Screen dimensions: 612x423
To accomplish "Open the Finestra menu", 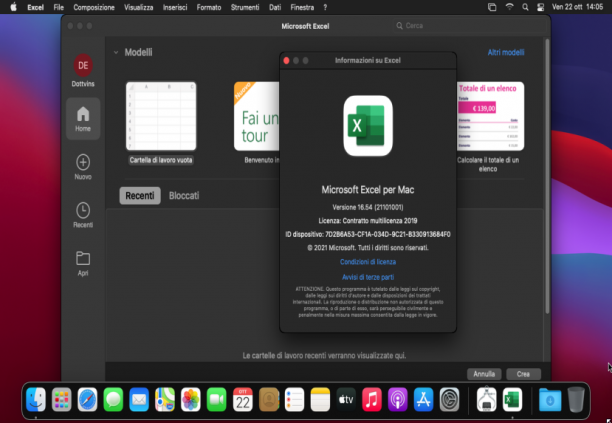I will [302, 7].
